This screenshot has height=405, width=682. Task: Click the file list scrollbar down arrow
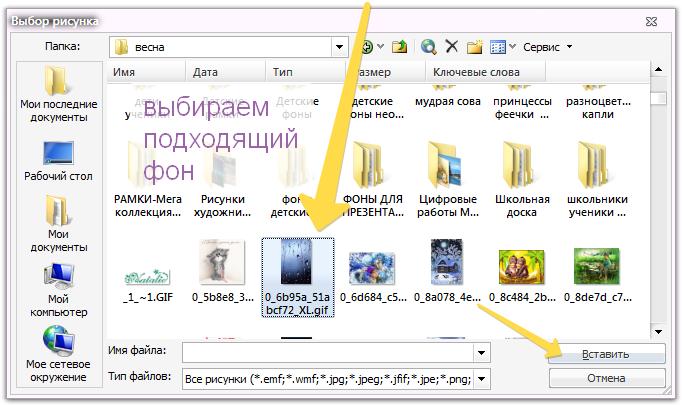point(659,332)
